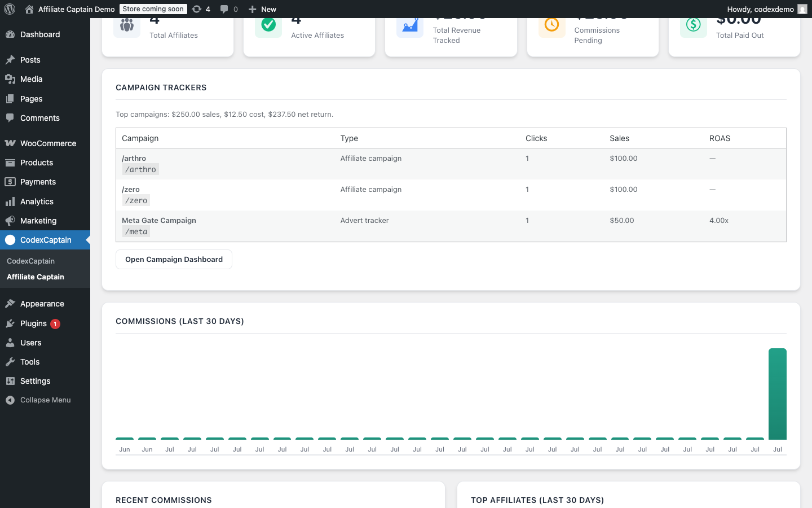Open the codexdemo user avatar
Screen dimensions: 812x508
[802, 9]
